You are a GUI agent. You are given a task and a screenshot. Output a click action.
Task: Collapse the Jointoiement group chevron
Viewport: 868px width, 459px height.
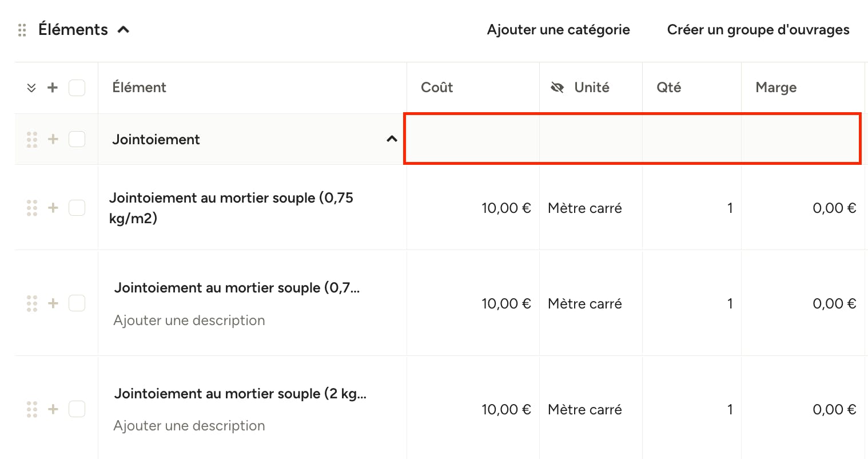coord(392,139)
